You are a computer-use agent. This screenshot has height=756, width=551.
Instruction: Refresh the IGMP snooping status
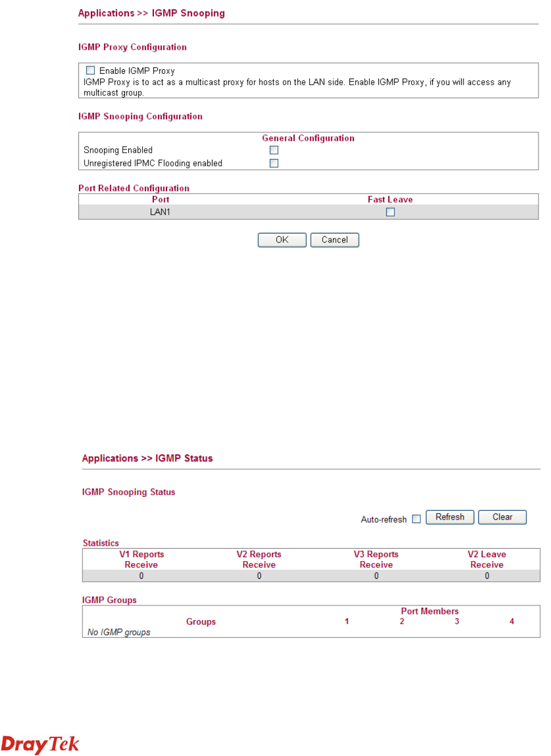[x=449, y=517]
